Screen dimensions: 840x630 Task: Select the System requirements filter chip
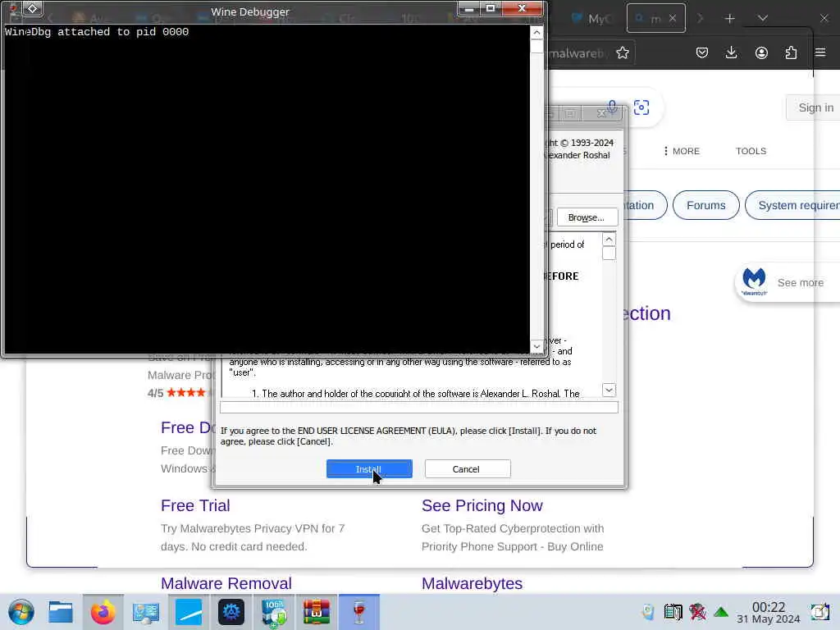[x=794, y=205]
